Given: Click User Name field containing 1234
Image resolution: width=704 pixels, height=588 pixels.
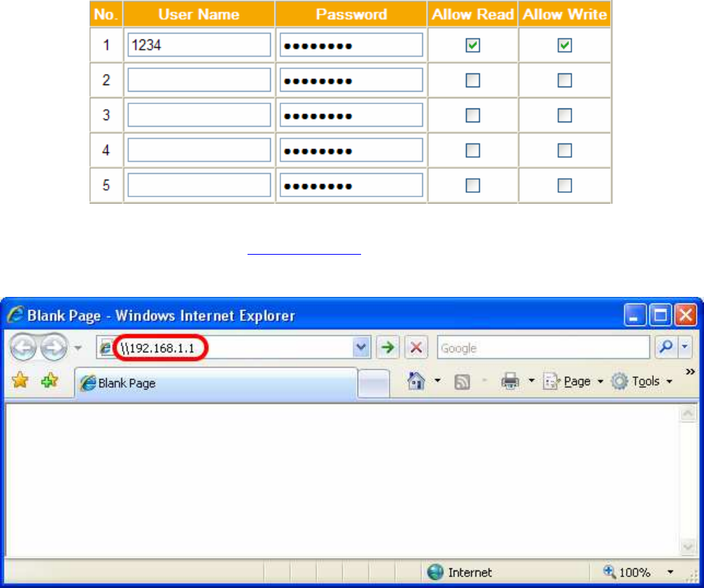Looking at the screenshot, I should [199, 45].
